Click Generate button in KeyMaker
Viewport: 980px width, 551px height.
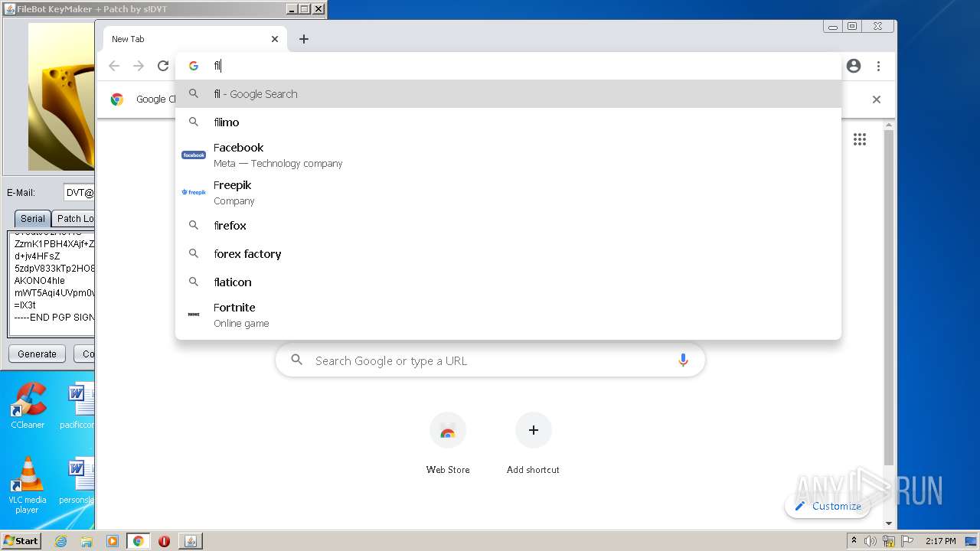tap(37, 354)
